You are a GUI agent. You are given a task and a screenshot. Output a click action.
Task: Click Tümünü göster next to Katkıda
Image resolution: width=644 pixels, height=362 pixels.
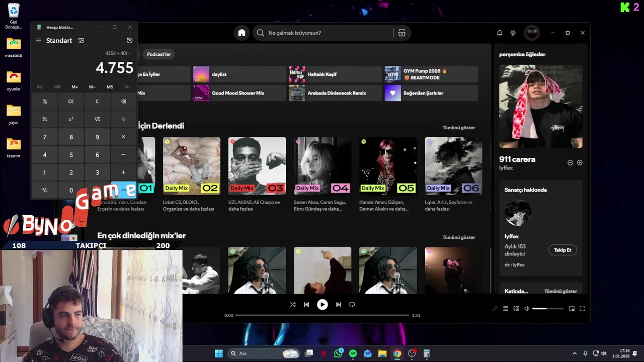pyautogui.click(x=560, y=291)
